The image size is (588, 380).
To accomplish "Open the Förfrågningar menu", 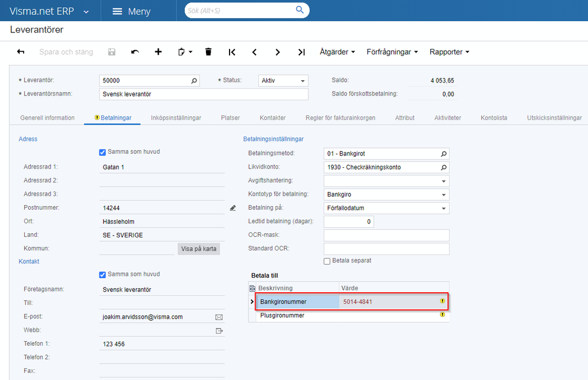I will pyautogui.click(x=392, y=52).
